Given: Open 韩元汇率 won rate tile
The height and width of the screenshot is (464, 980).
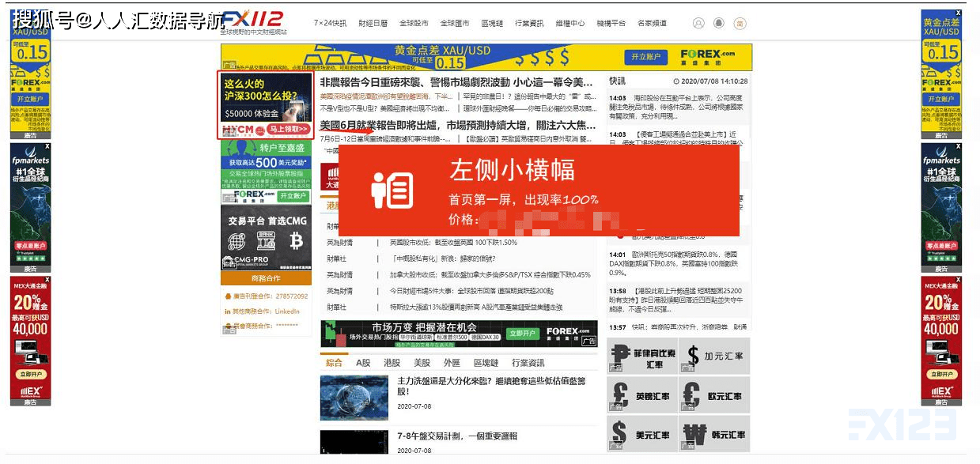Looking at the screenshot, I should point(714,435).
